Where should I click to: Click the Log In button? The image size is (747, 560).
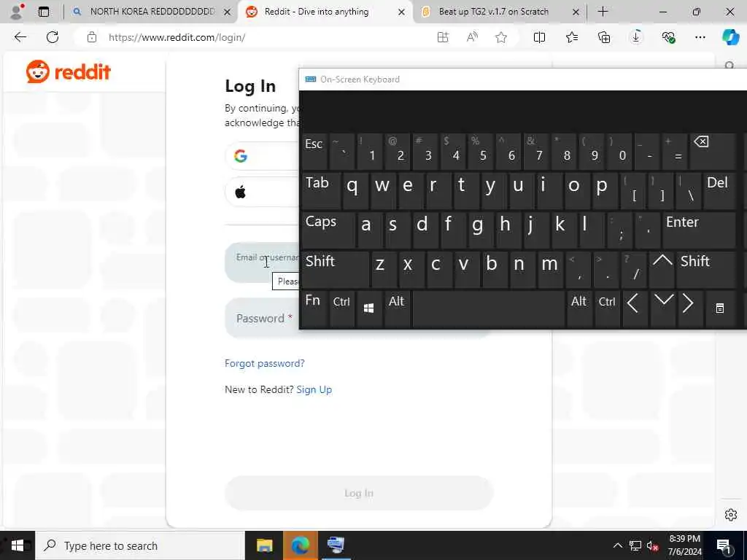click(359, 493)
